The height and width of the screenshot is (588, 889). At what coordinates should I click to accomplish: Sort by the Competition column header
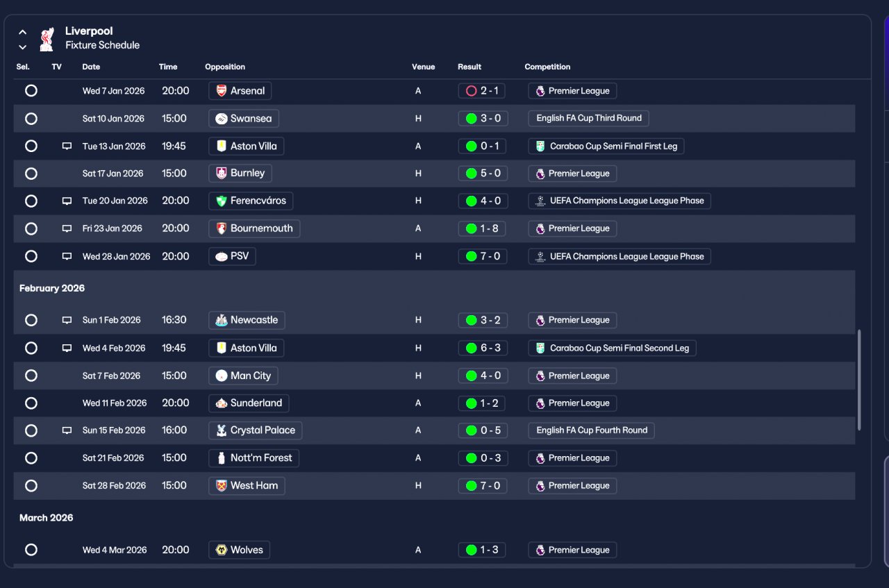coord(547,67)
